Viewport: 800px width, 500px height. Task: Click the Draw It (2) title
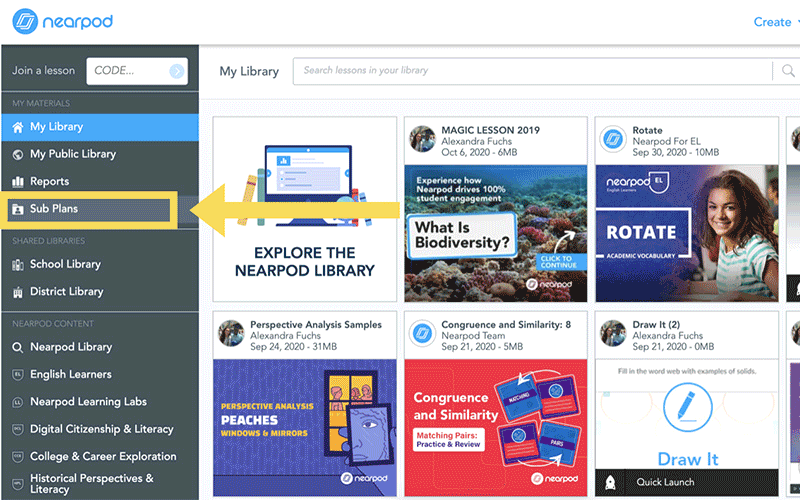pyautogui.click(x=657, y=324)
